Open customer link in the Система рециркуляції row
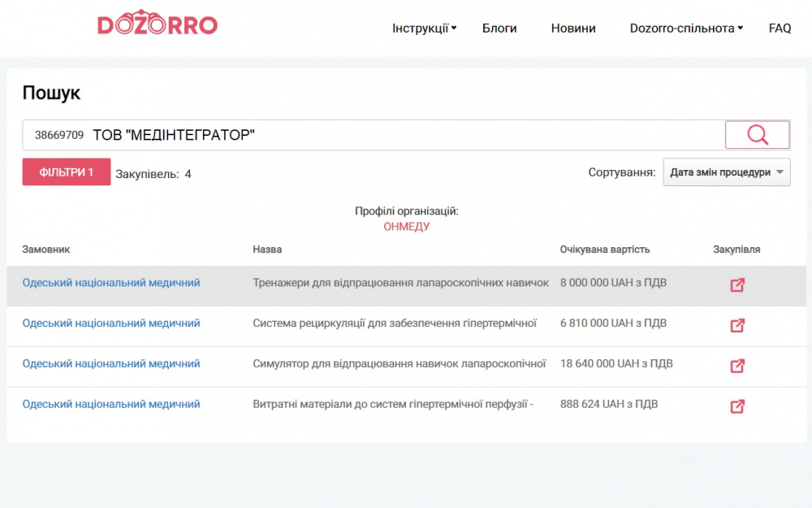 [x=111, y=323]
